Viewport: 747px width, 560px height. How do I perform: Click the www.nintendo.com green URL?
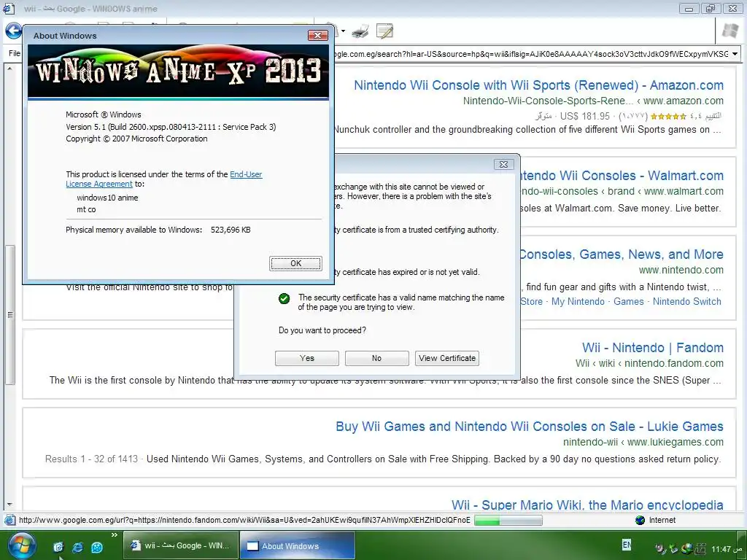[681, 270]
